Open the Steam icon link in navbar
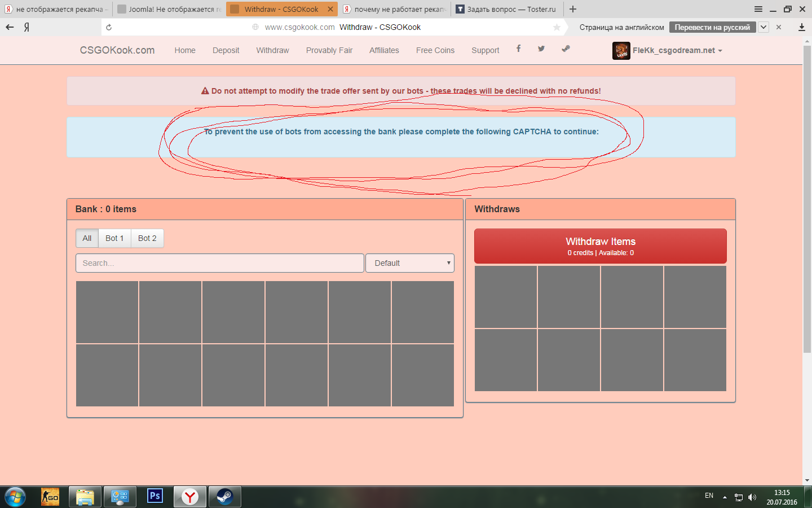 click(x=566, y=49)
